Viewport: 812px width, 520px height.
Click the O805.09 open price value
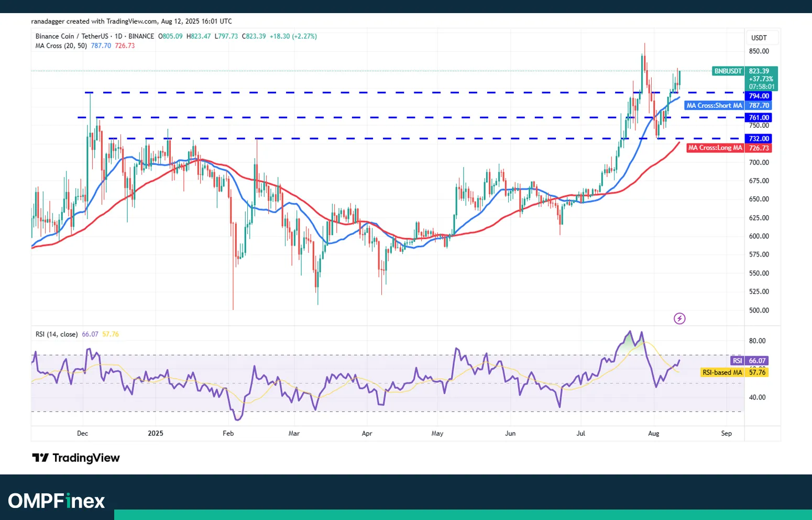tap(170, 37)
